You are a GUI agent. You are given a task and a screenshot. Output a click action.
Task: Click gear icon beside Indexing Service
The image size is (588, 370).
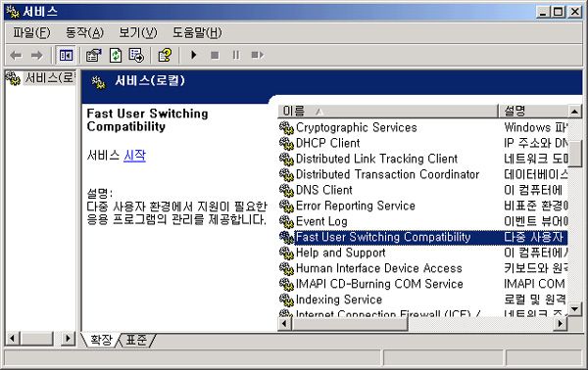tap(286, 301)
